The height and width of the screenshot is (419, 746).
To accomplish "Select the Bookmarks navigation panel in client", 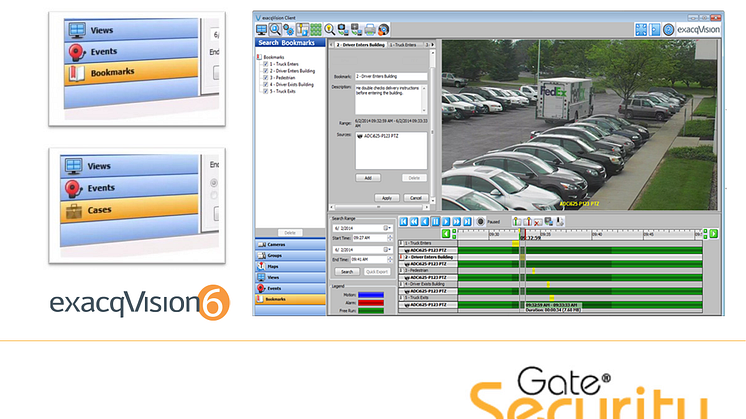I will (x=290, y=299).
